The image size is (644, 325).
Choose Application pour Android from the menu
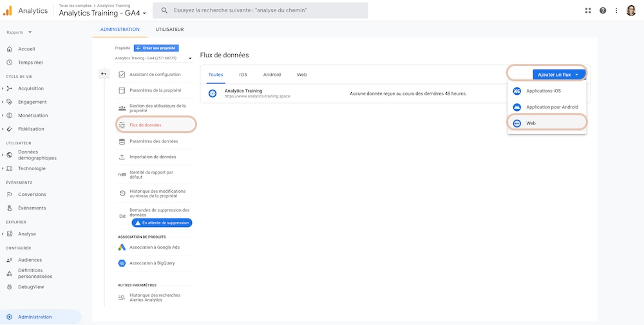click(x=547, y=107)
